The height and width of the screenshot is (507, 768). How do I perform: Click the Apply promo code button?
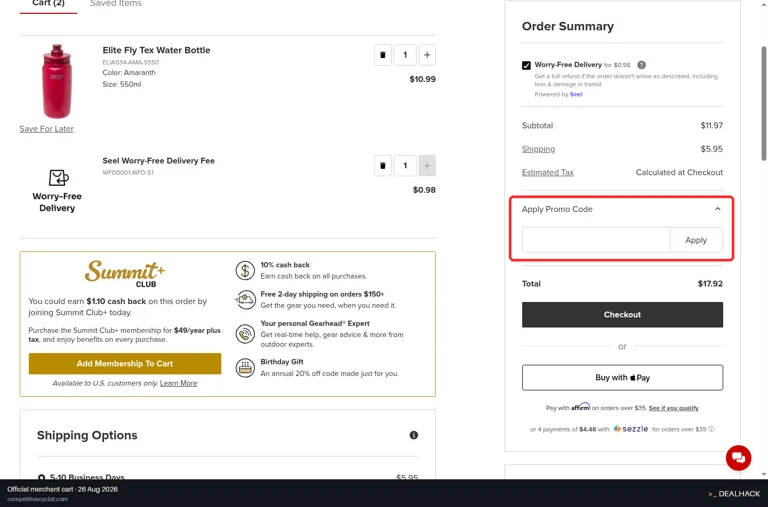tap(696, 240)
